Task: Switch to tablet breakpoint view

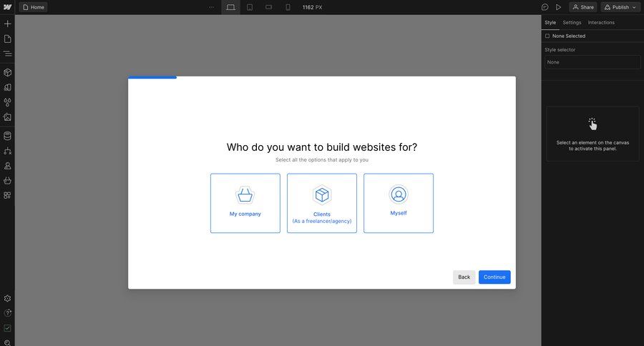Action: click(x=250, y=7)
